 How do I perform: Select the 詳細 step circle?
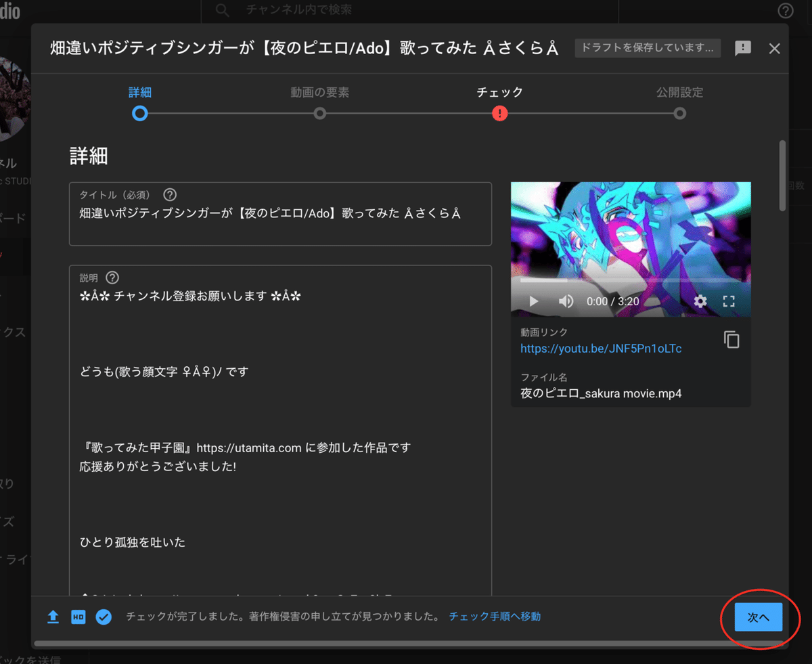[140, 113]
